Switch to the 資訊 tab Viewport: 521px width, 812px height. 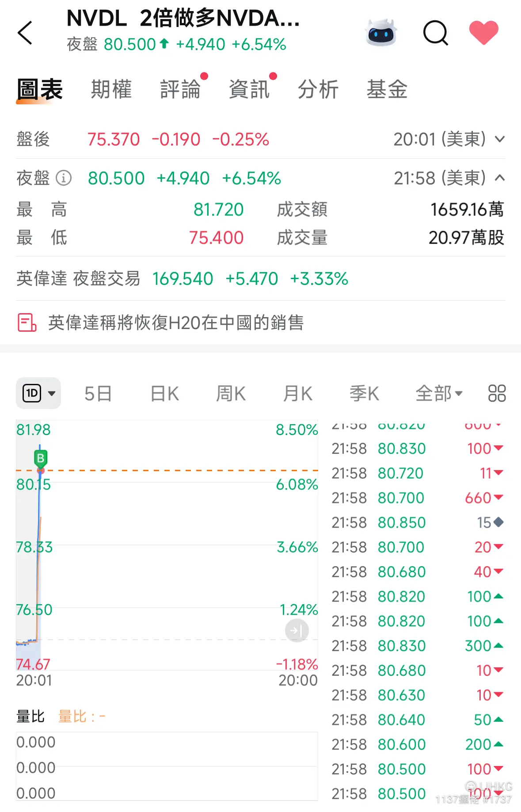coord(249,89)
